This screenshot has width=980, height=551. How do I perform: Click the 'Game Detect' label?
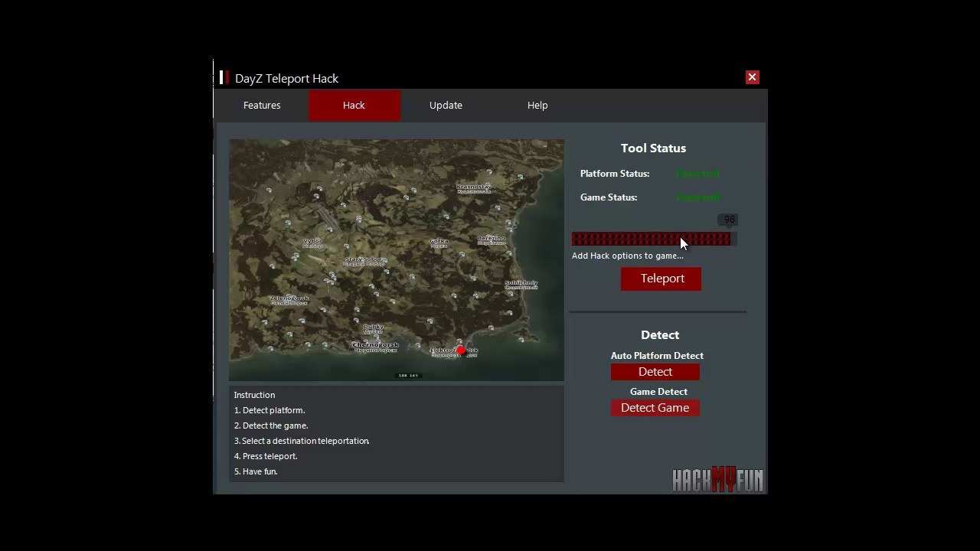click(x=658, y=392)
